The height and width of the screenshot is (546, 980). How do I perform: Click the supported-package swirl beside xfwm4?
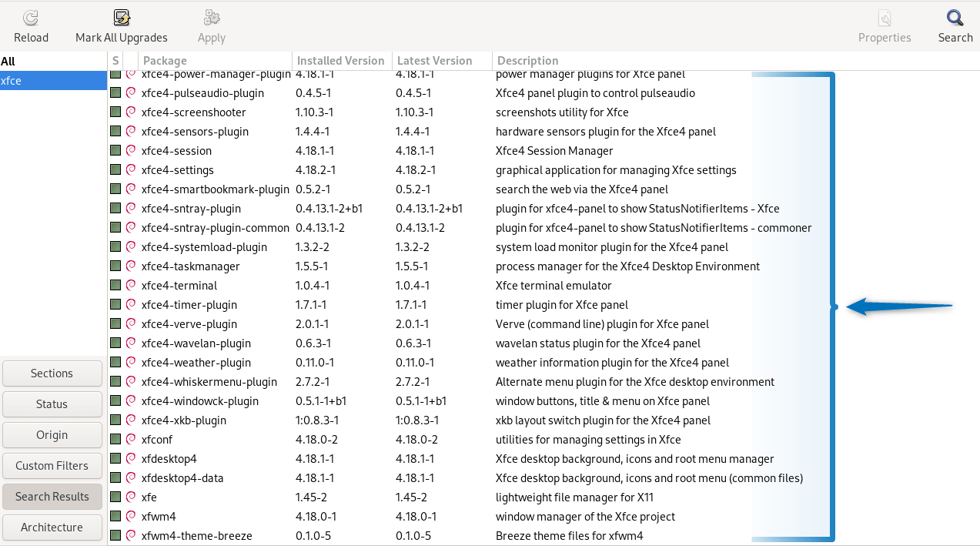pyautogui.click(x=129, y=516)
